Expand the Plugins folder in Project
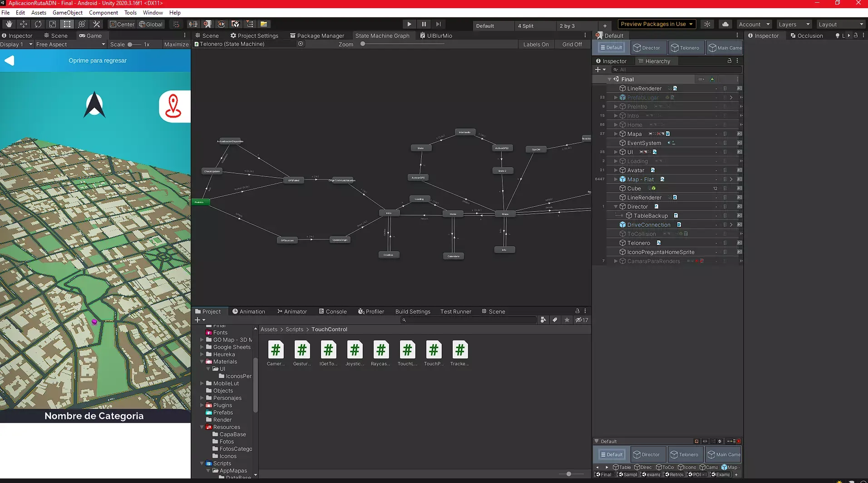The height and width of the screenshot is (483, 868). pyautogui.click(x=202, y=405)
